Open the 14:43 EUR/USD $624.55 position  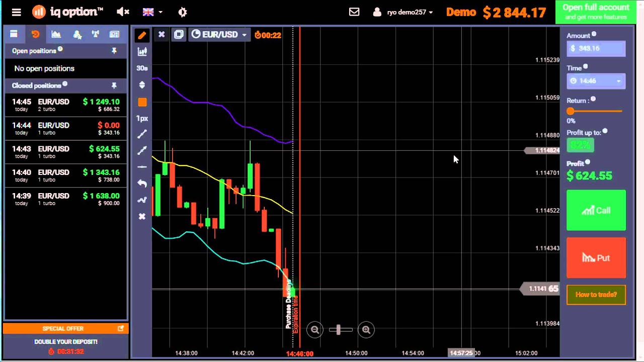pyautogui.click(x=65, y=152)
